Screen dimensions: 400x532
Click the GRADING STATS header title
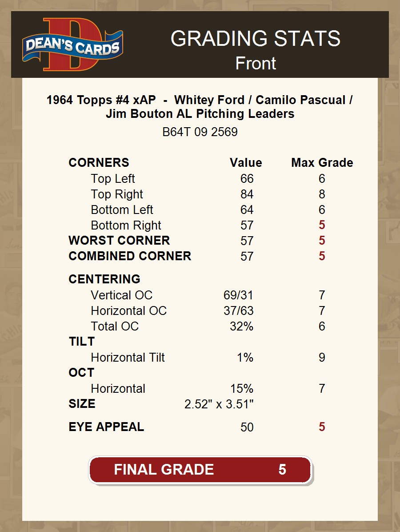(x=256, y=39)
